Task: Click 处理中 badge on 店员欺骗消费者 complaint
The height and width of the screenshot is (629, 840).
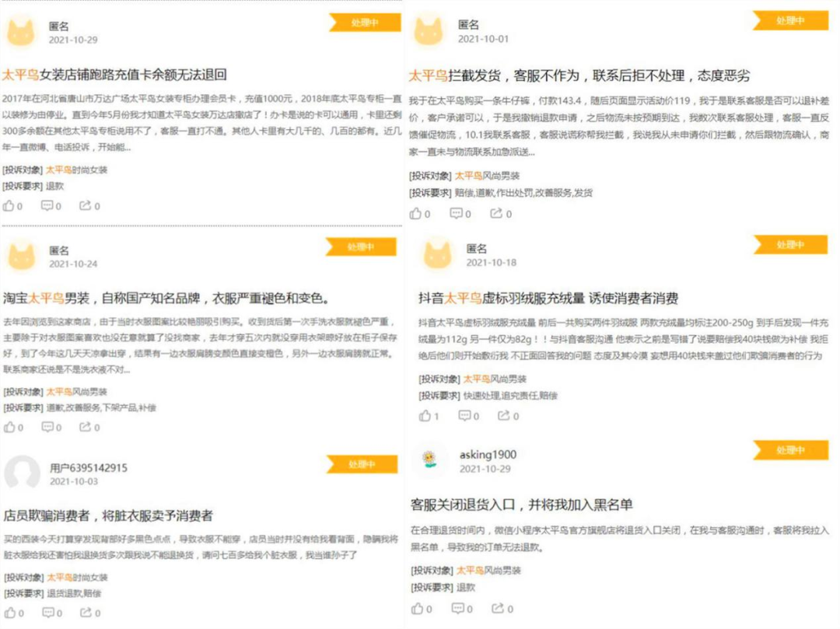Action: 362,464
